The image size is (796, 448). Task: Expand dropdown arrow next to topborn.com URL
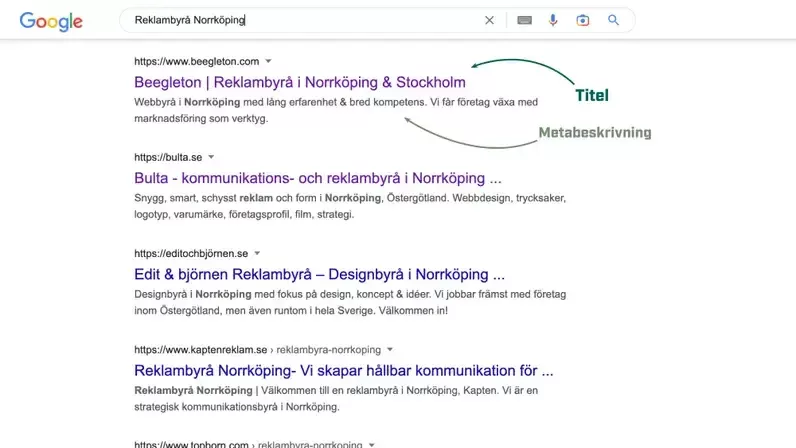[x=372, y=444]
